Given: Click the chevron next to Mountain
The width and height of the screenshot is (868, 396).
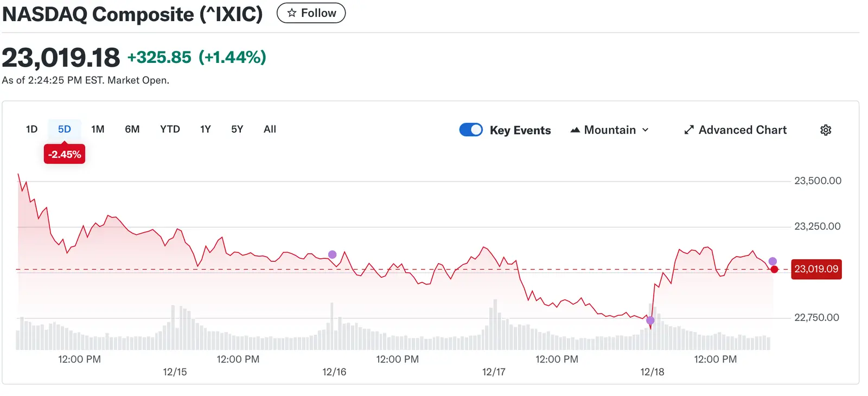Looking at the screenshot, I should (646, 130).
